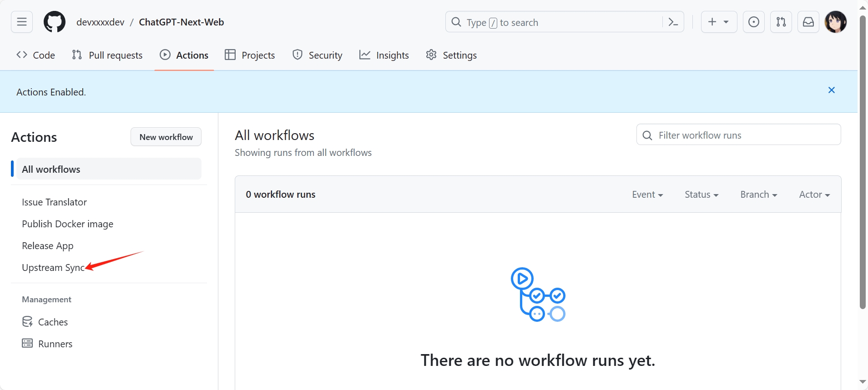868x390 pixels.
Task: Click the 'Management' section label
Action: click(46, 300)
